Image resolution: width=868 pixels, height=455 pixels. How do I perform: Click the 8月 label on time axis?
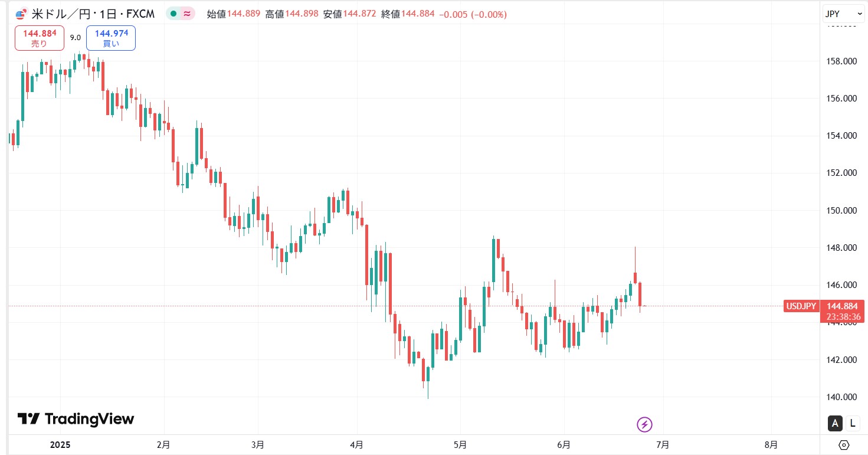click(771, 445)
